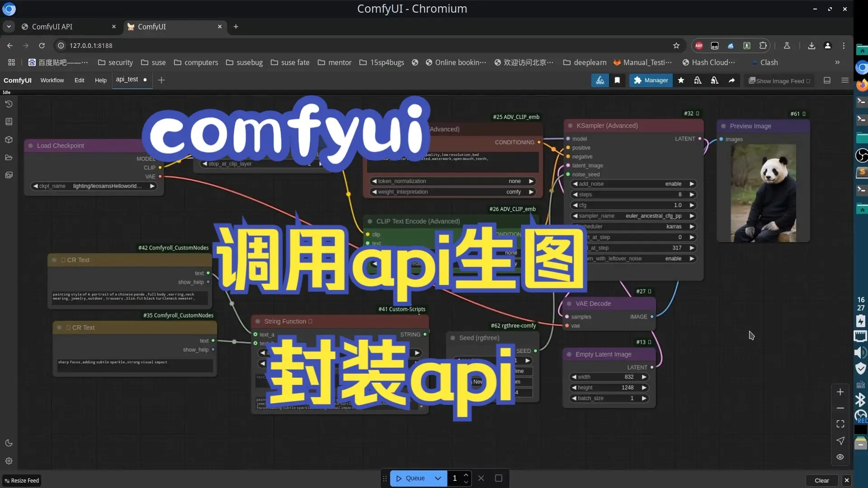Click the Resize Feed button
The image size is (868, 488).
pos(22,480)
